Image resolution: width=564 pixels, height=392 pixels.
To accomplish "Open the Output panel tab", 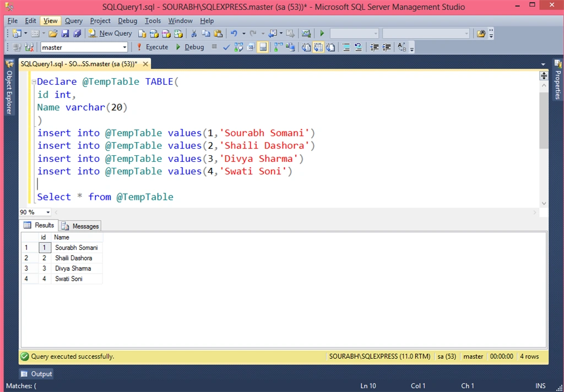I will [36, 374].
